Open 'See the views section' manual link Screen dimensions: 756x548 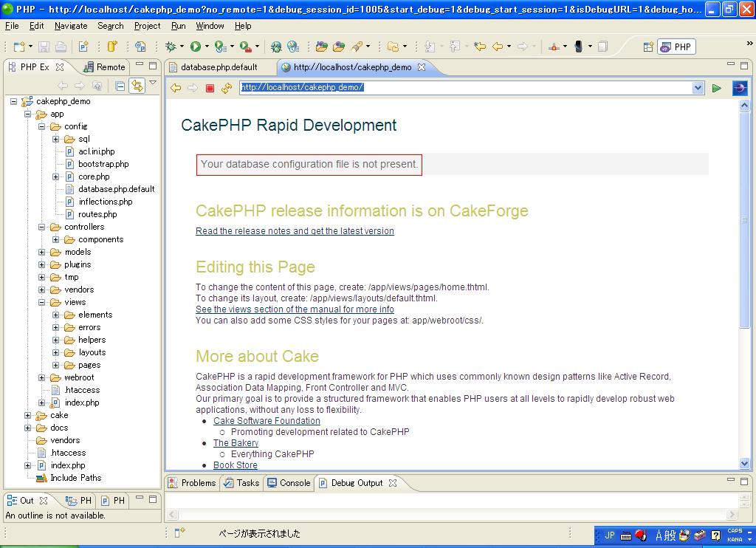point(295,309)
